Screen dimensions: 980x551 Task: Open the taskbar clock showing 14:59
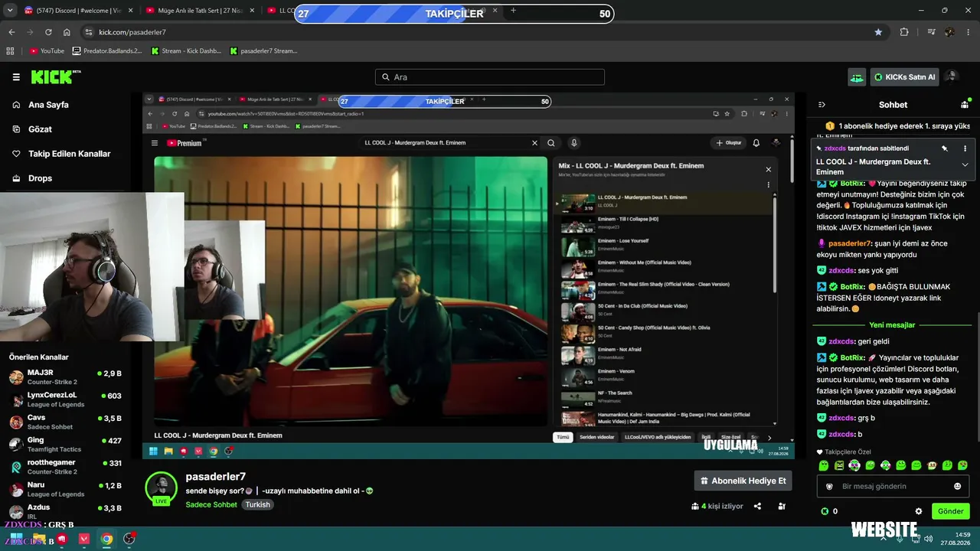955,539
